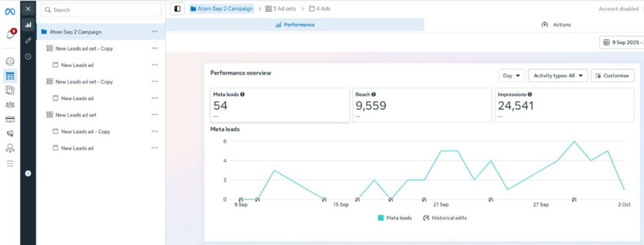Open the Day granularity dropdown
This screenshot has width=644, height=245.
511,76
